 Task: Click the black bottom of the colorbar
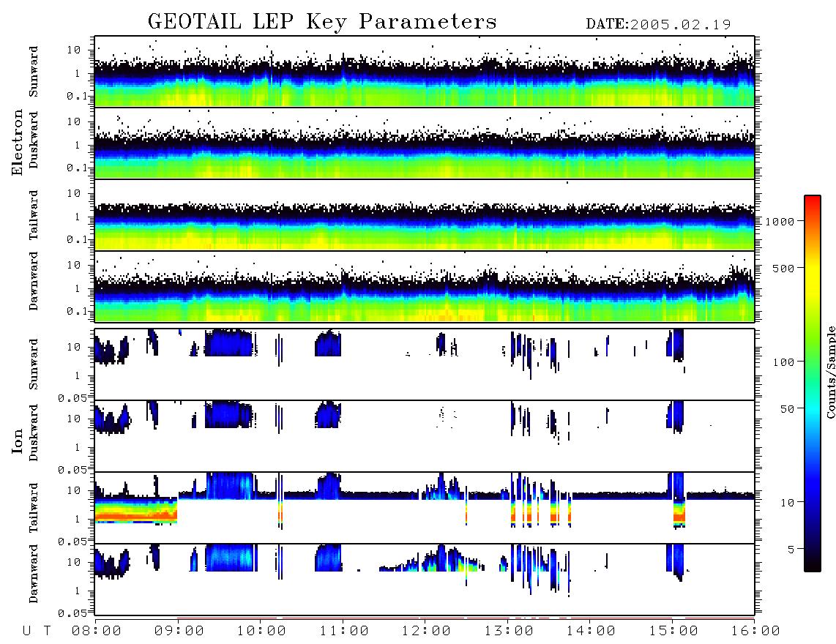point(813,564)
